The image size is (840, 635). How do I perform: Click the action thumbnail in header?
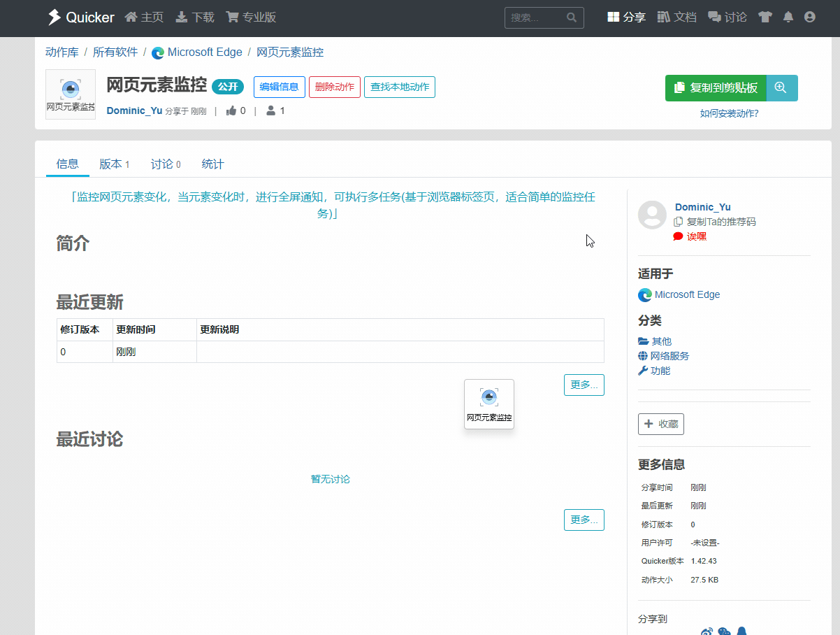pyautogui.click(x=71, y=94)
